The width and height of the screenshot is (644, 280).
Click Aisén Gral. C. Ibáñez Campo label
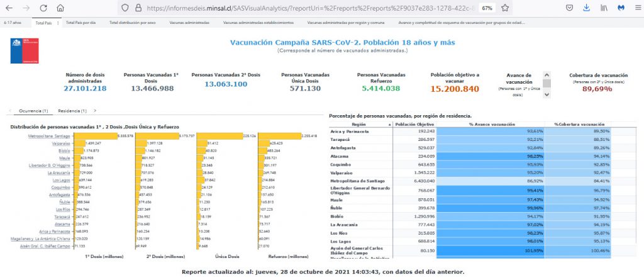pos(45,246)
